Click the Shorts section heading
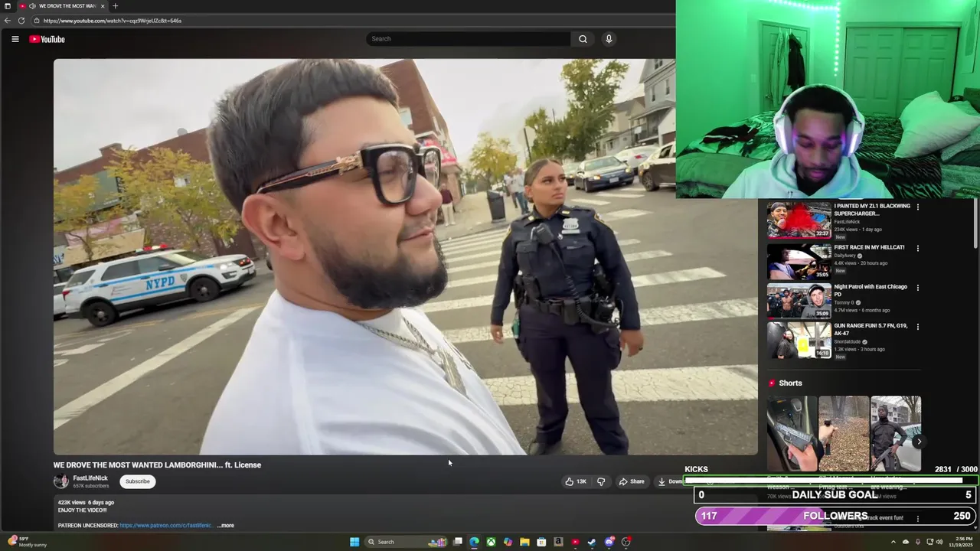The image size is (980, 551). tap(790, 383)
